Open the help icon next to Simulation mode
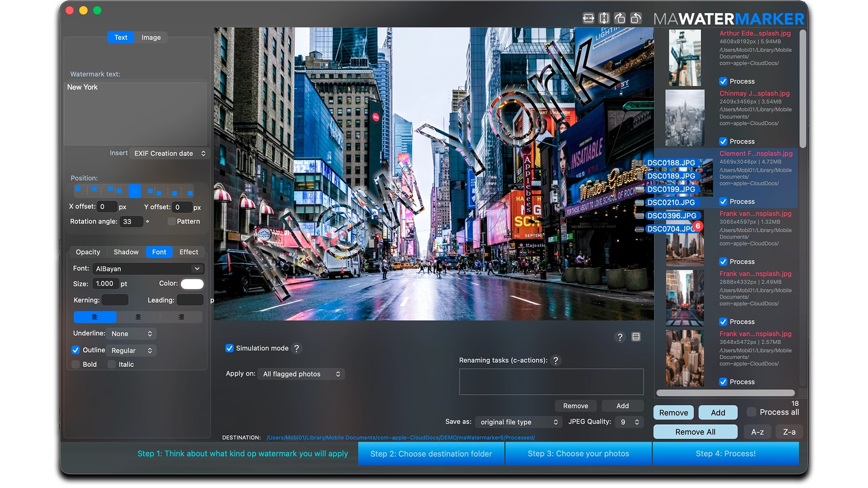The image size is (868, 488). (297, 348)
